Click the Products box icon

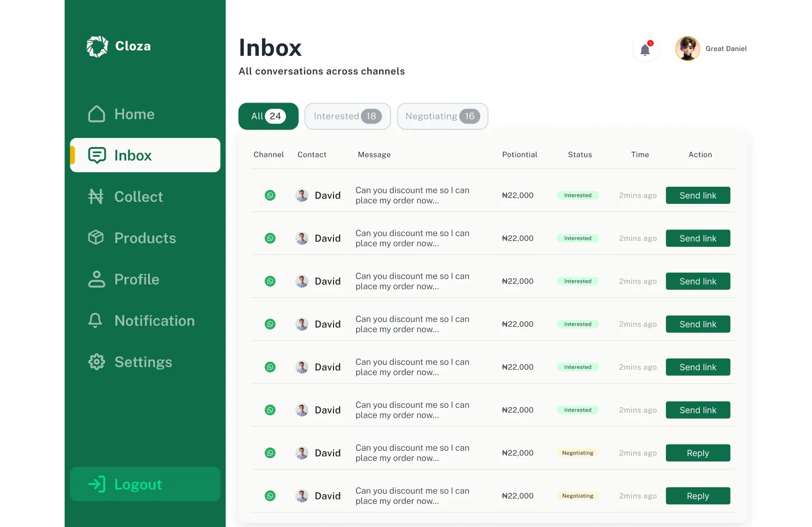click(x=96, y=238)
